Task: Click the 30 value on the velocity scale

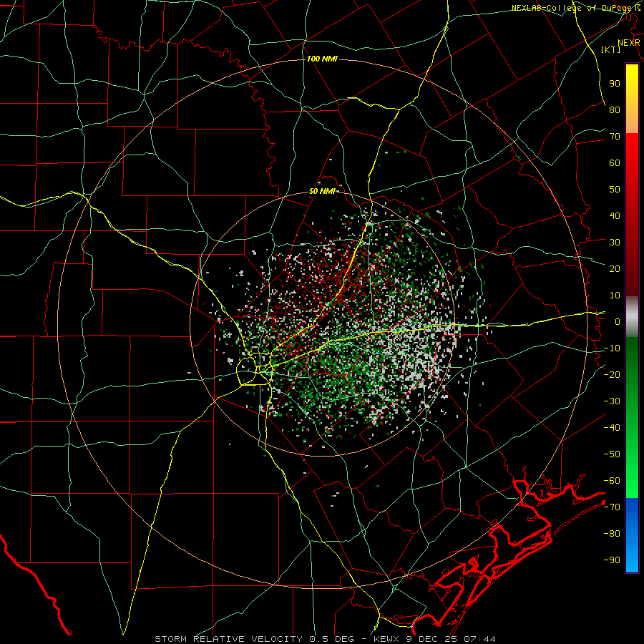Action: 615,243
